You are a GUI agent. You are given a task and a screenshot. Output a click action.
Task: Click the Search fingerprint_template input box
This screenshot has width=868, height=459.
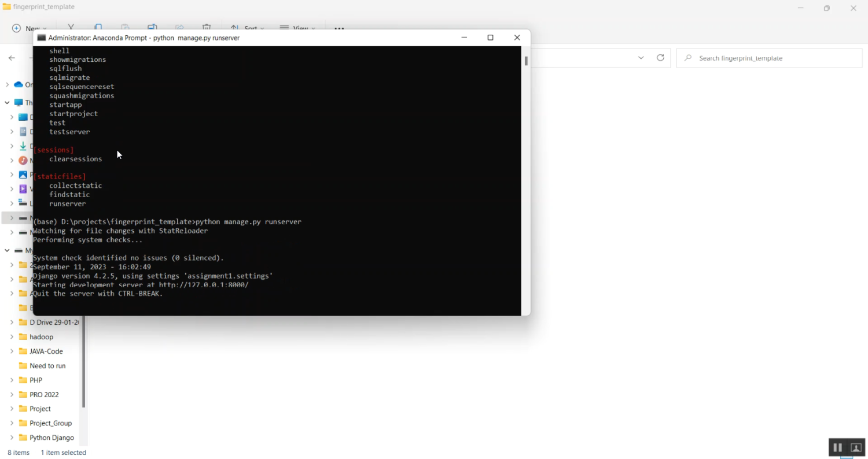pyautogui.click(x=769, y=58)
